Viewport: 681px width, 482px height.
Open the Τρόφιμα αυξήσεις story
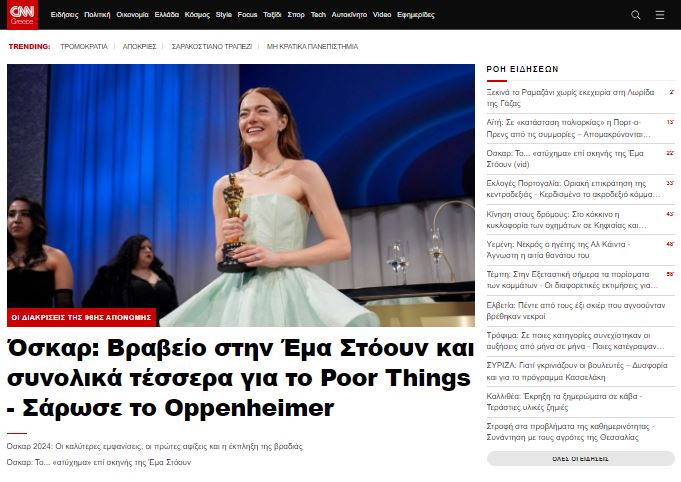(575, 341)
